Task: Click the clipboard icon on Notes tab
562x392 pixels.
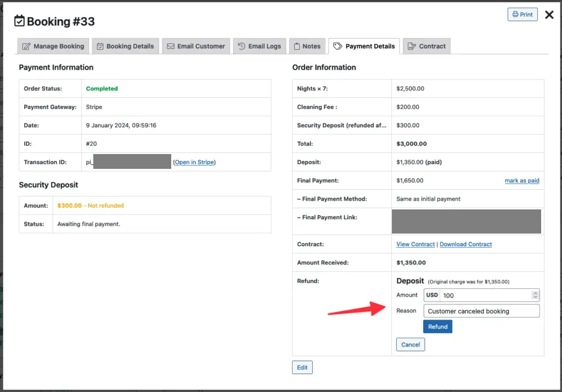Action: 296,47
